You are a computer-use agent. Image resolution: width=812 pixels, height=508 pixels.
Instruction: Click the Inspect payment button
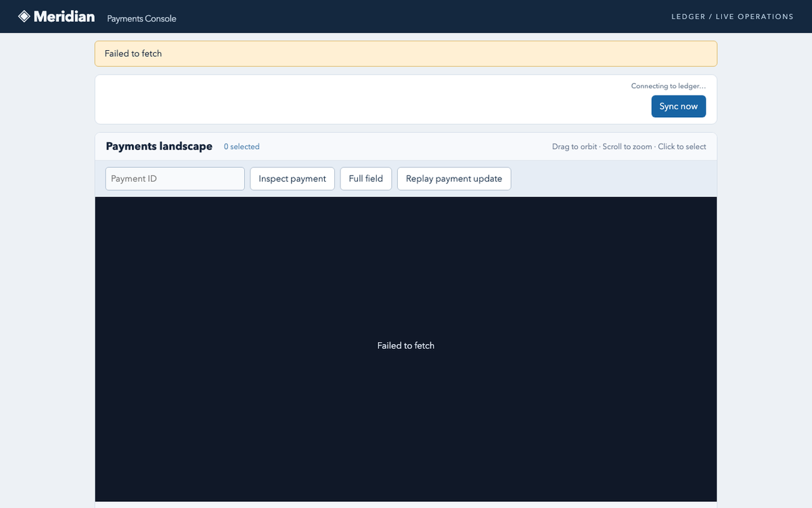pos(292,179)
